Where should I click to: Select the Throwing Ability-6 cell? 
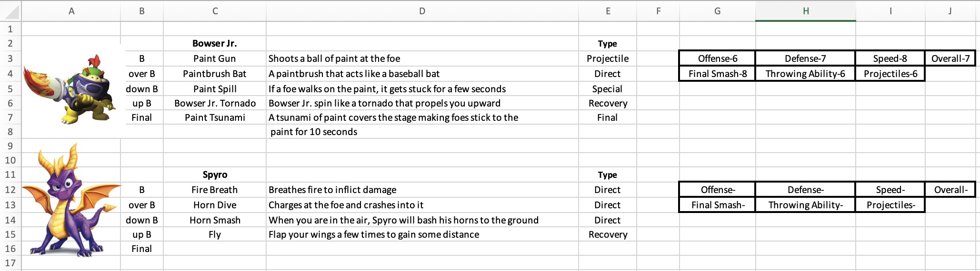point(805,74)
